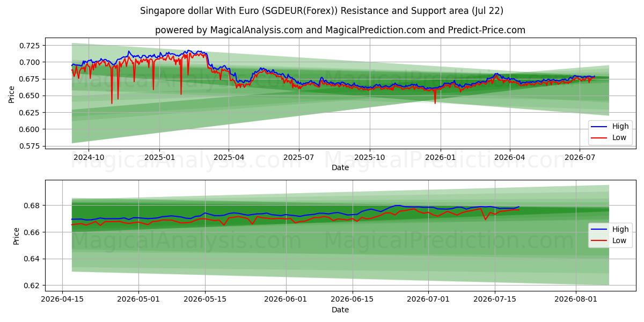The image size is (644, 322).
Task: Click the 2026-08-01 date tick label
Action: point(576,299)
